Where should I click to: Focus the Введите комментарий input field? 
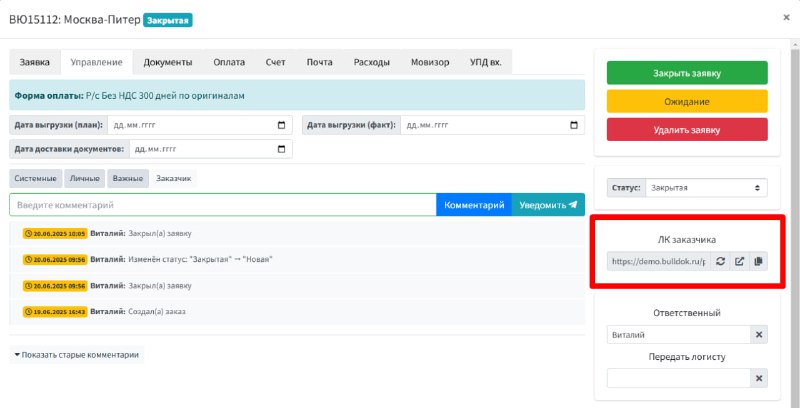click(222, 205)
